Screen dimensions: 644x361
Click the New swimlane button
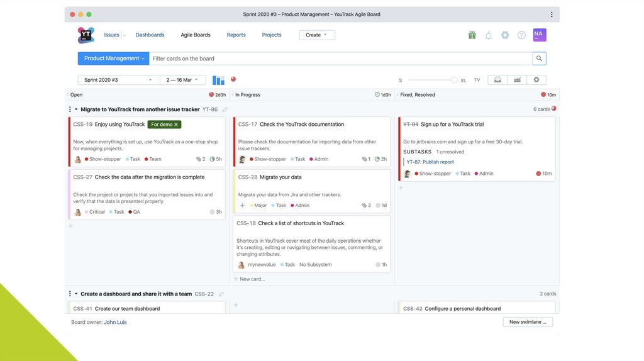pyautogui.click(x=528, y=322)
